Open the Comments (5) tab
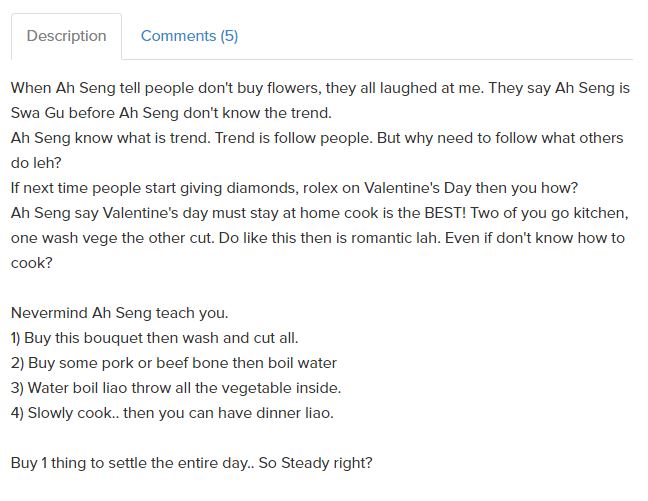The image size is (648, 501). 189,36
